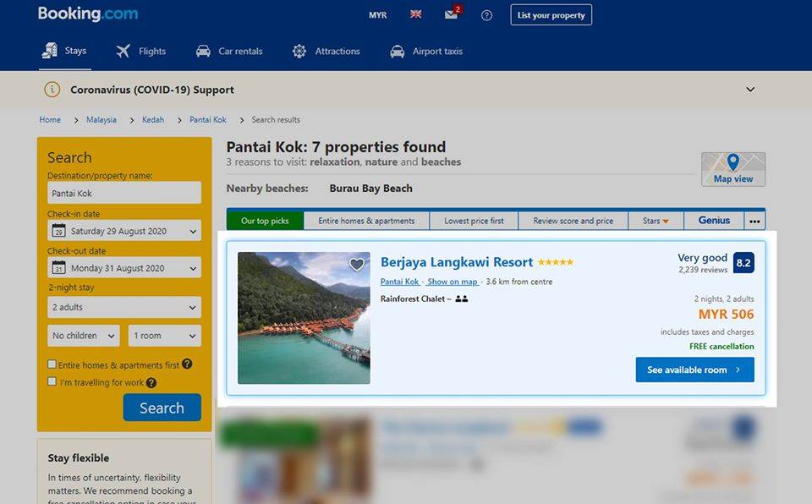Change language via UK flag icon
Image resolution: width=812 pixels, height=504 pixels.
[x=416, y=14]
